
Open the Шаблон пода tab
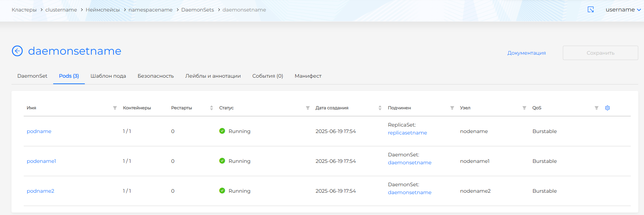(x=108, y=76)
